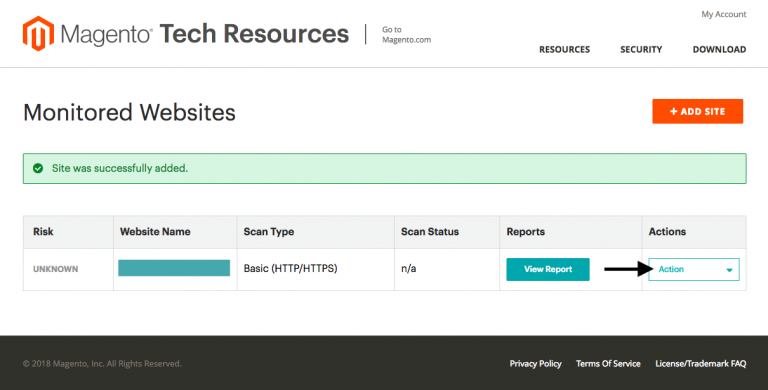Open the Download menu
This screenshot has height=390, width=768.
(719, 49)
